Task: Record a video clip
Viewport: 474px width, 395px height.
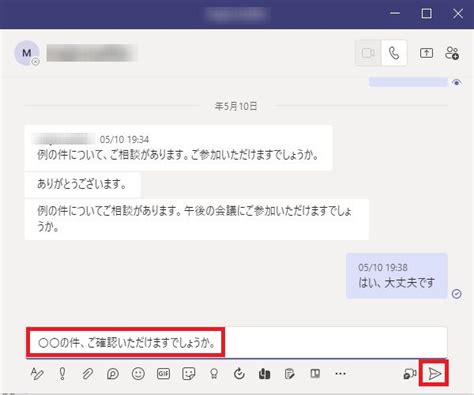Action: tap(410, 374)
